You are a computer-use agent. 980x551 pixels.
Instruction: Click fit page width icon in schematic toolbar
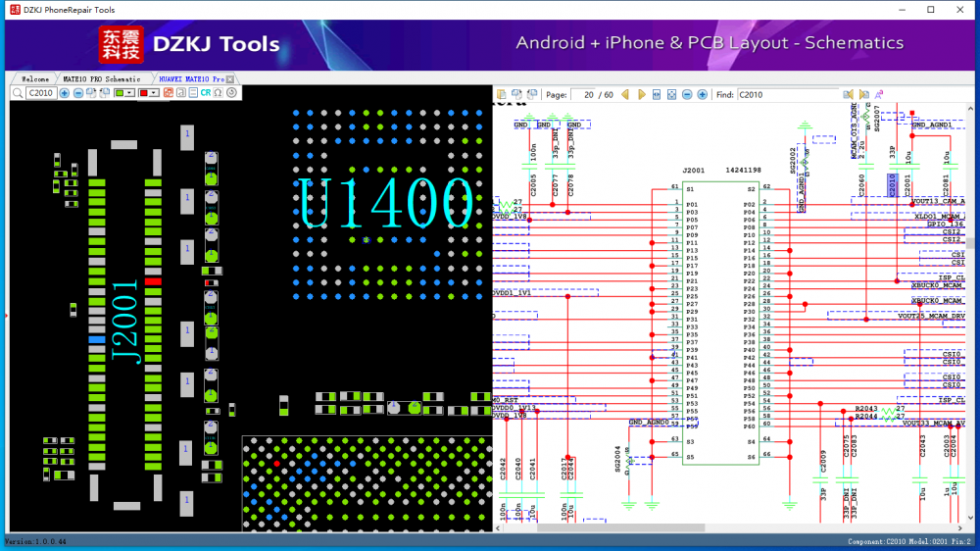click(657, 95)
